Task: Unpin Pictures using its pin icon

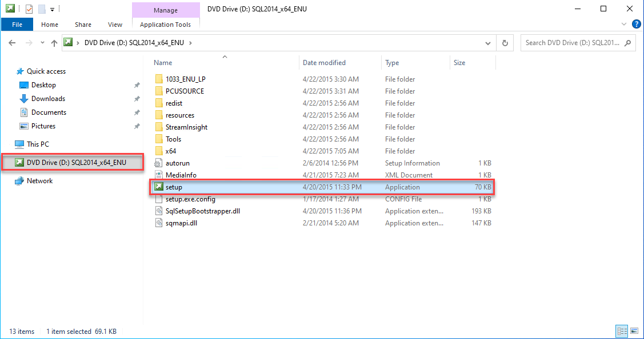Action: (137, 126)
